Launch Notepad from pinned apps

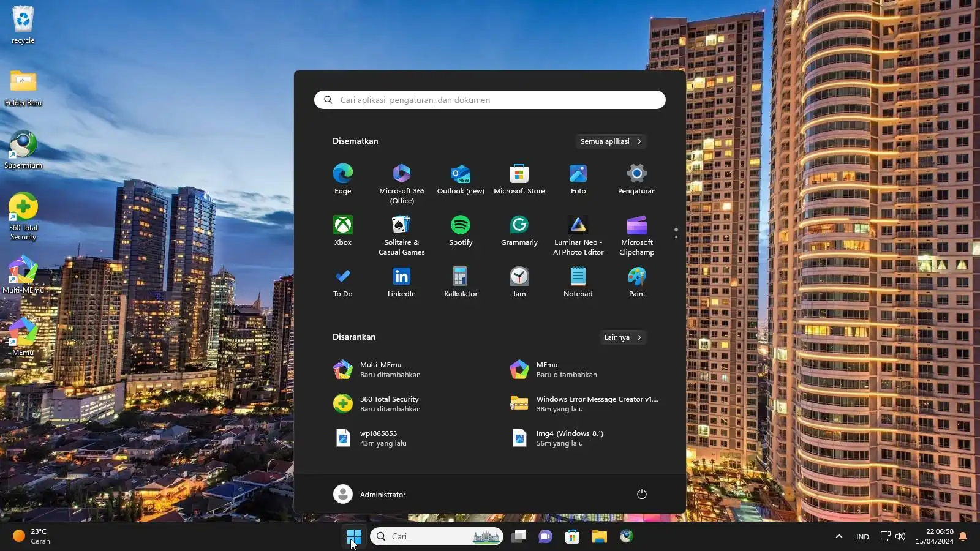[578, 282]
